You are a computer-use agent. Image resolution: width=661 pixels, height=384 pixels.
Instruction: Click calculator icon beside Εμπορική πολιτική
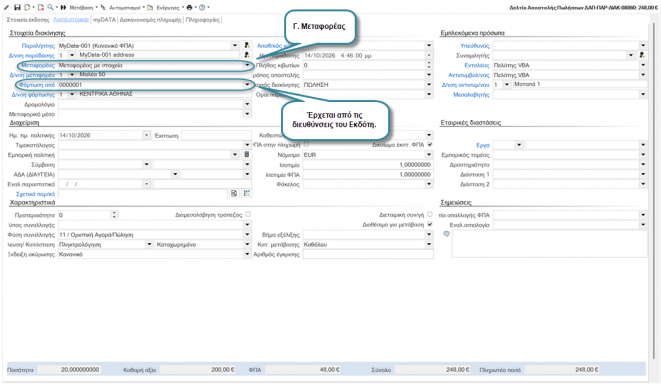coord(247,154)
